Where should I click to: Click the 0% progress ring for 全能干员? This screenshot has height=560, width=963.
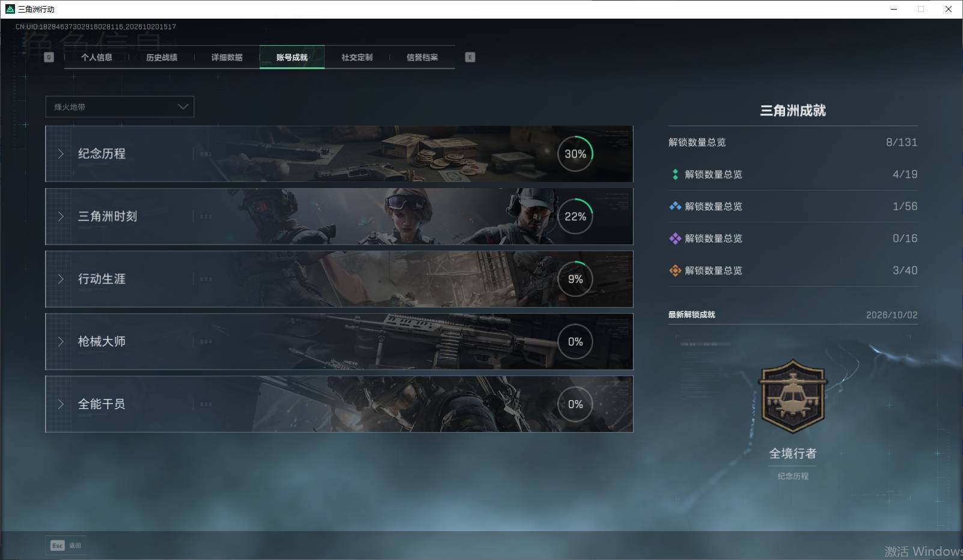click(575, 404)
